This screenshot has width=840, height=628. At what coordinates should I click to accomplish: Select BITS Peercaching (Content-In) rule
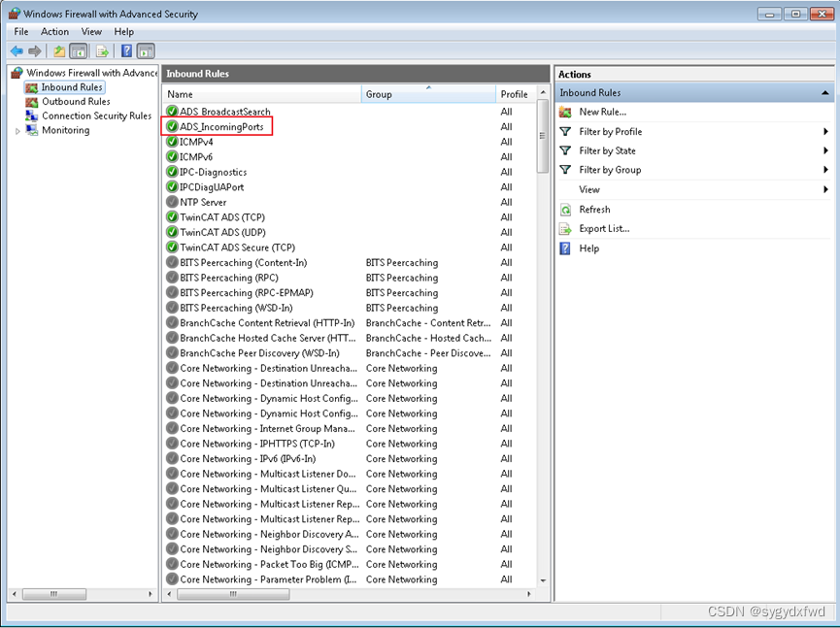(x=243, y=262)
